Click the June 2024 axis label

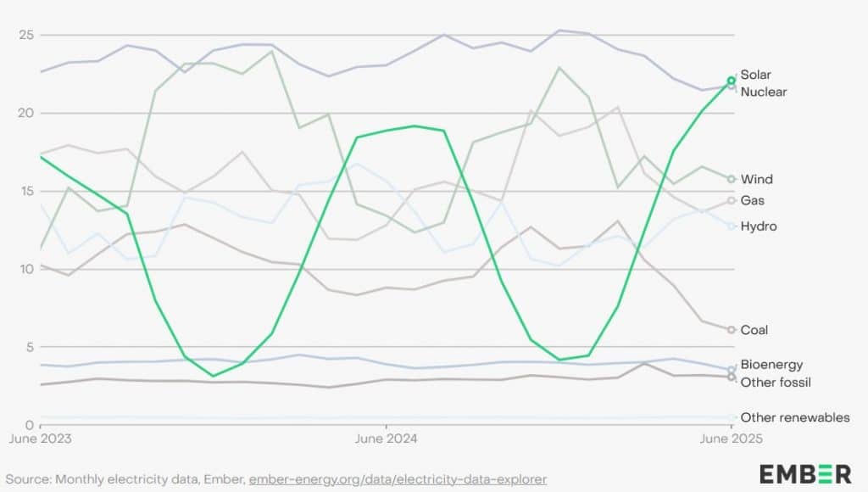pos(386,439)
